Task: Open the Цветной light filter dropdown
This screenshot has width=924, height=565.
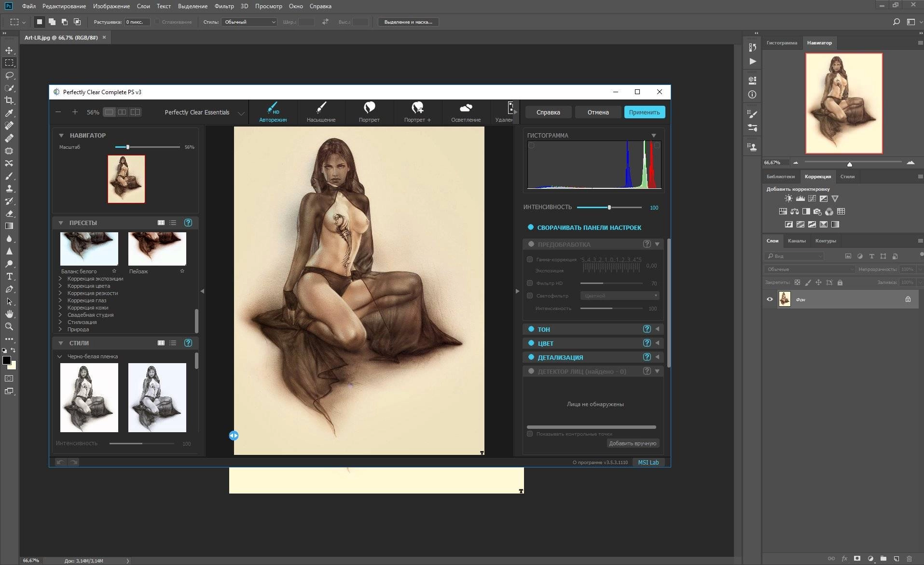Action: click(620, 296)
